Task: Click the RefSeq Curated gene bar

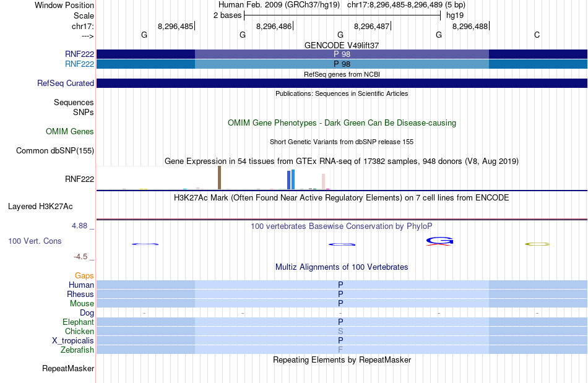Action: [342, 83]
